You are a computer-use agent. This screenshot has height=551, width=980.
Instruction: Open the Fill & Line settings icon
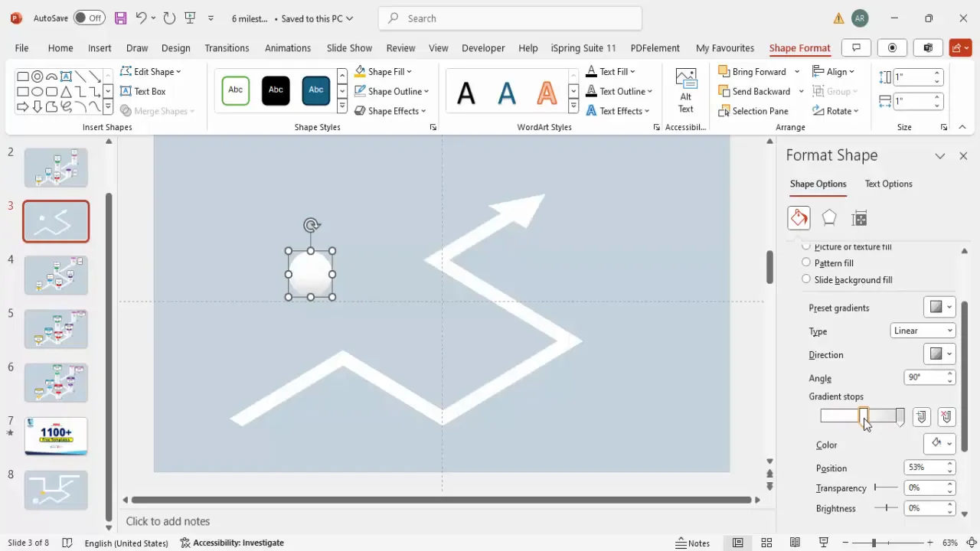799,218
